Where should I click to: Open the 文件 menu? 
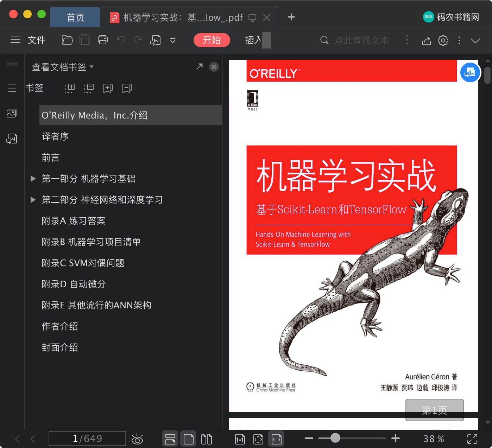pos(37,40)
